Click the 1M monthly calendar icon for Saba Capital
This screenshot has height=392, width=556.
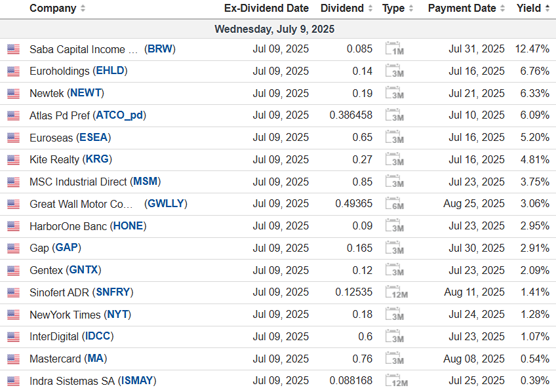tap(394, 49)
